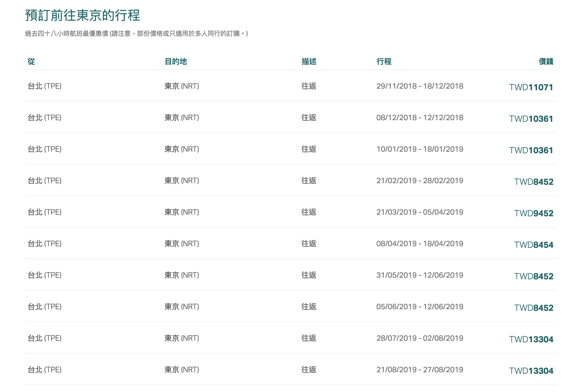The width and height of the screenshot is (579, 392).
Task: Click the price TWD11071
Action: click(531, 87)
